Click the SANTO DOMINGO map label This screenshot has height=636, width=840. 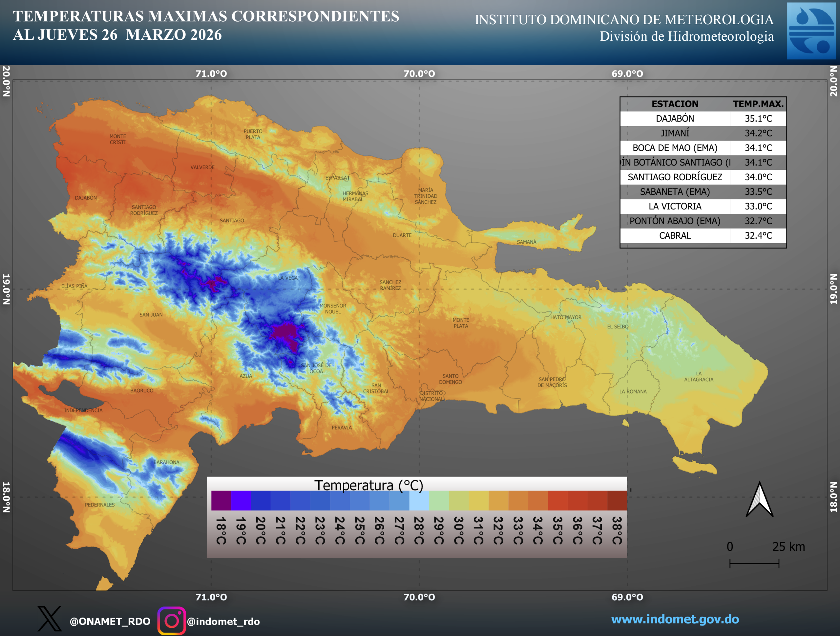point(451,379)
